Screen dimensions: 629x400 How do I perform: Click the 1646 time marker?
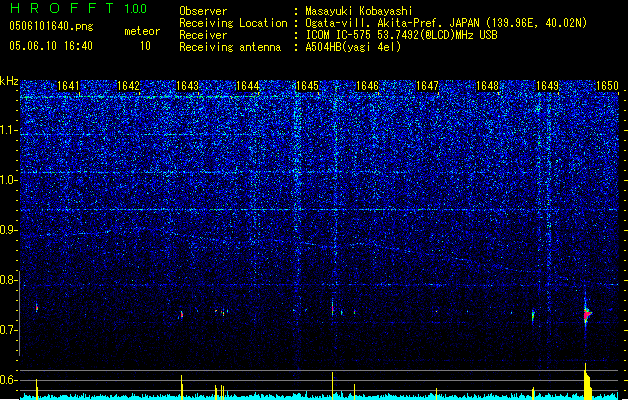(367, 86)
